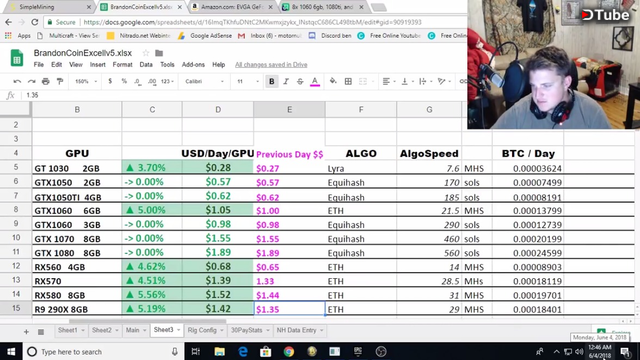640x360 pixels.
Task: Select cell containing $1.35
Action: [x=289, y=309]
